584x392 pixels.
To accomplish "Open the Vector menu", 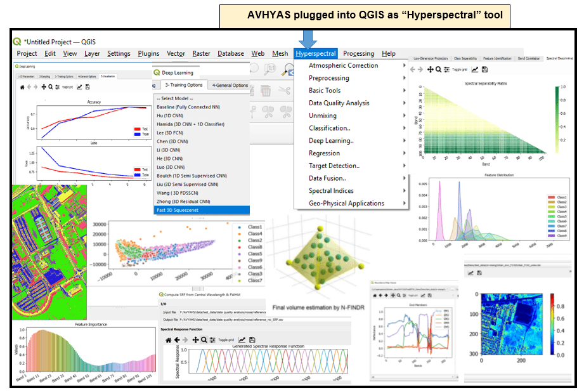I will 176,54.
